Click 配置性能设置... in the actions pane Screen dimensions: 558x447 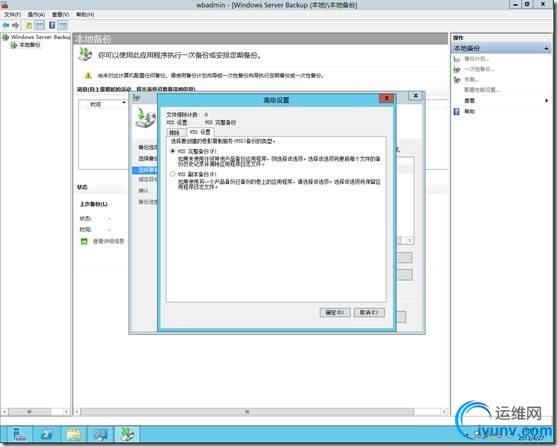click(482, 90)
